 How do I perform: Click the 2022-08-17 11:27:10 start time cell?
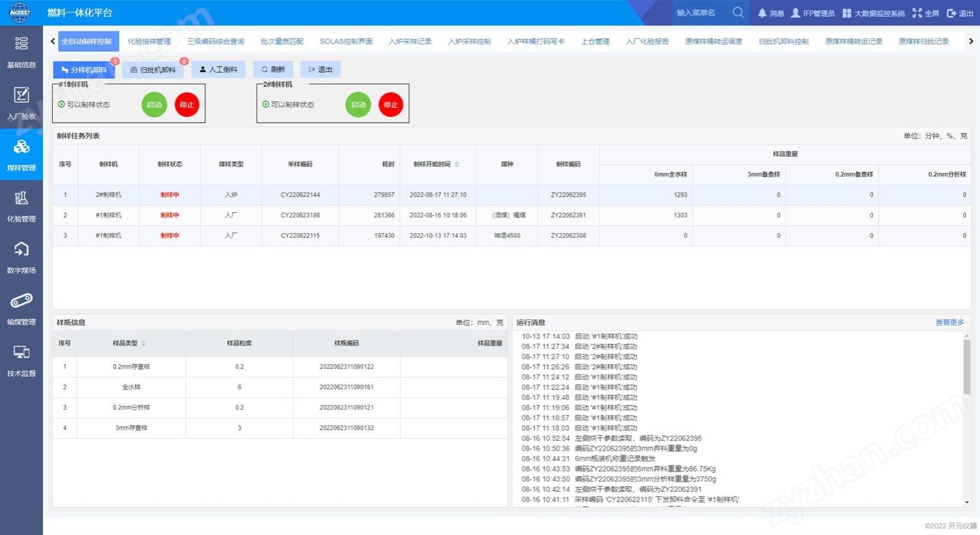tap(438, 195)
